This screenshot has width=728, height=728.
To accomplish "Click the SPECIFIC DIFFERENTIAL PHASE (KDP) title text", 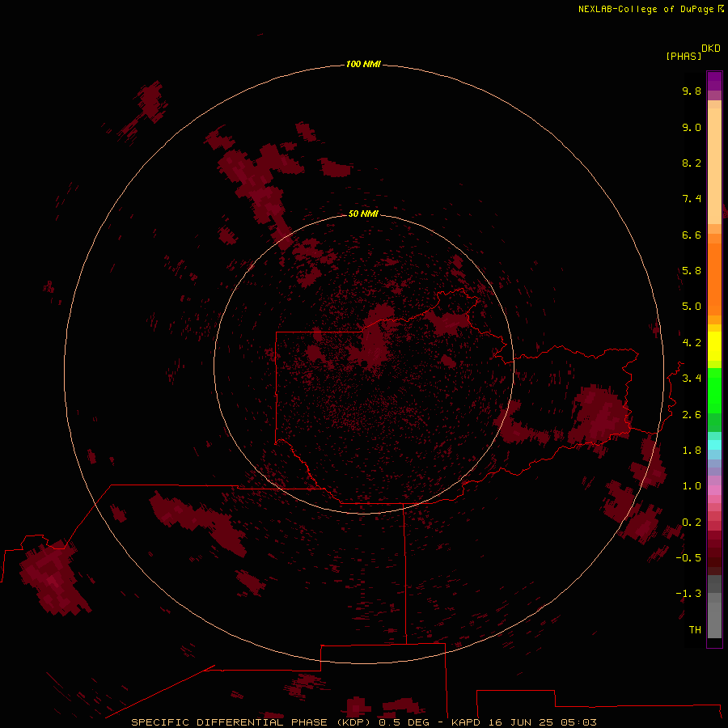I will (251, 722).
